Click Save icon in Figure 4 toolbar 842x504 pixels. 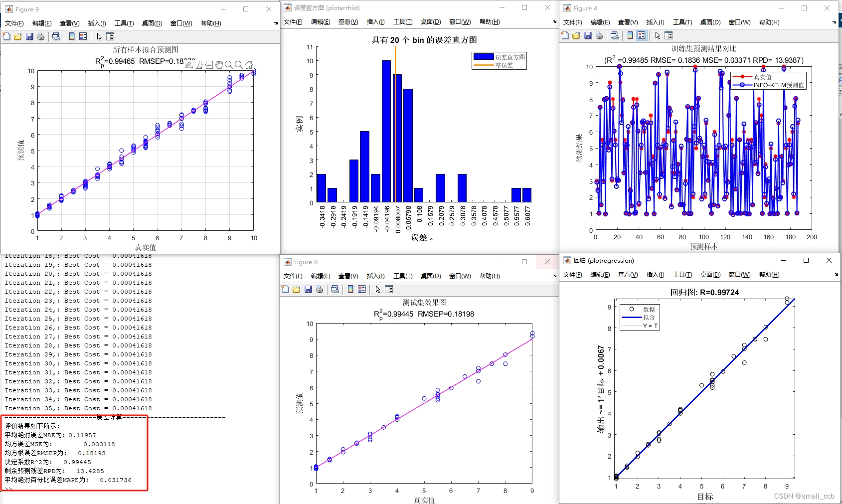588,35
